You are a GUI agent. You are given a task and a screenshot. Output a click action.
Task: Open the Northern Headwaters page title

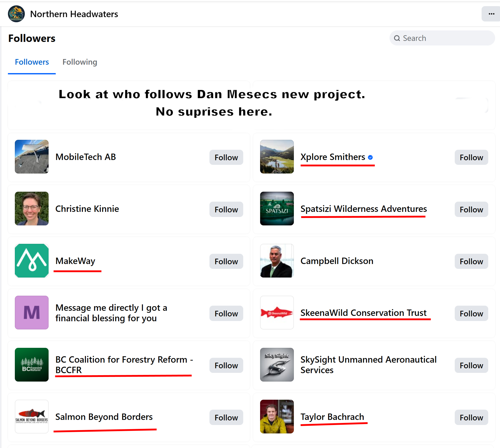pyautogui.click(x=74, y=14)
